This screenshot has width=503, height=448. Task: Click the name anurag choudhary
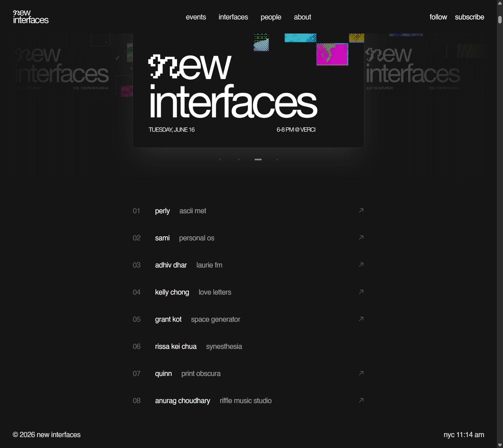tap(183, 401)
